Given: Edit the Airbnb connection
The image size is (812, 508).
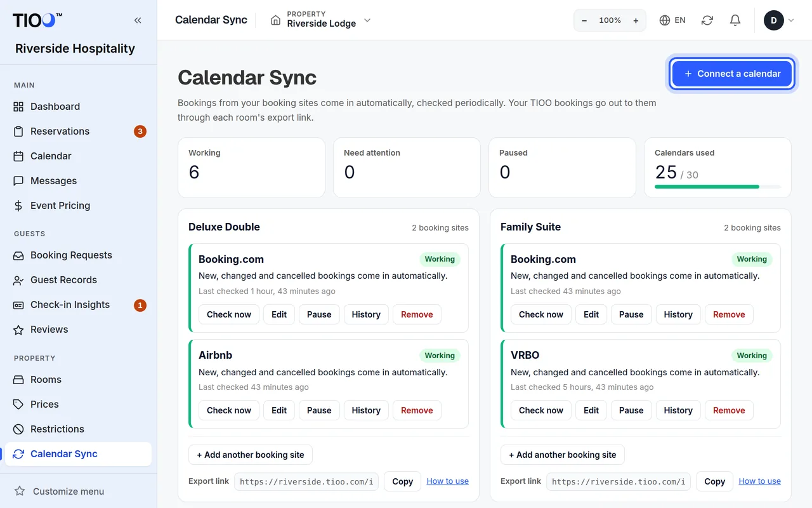Looking at the screenshot, I should coord(279,410).
